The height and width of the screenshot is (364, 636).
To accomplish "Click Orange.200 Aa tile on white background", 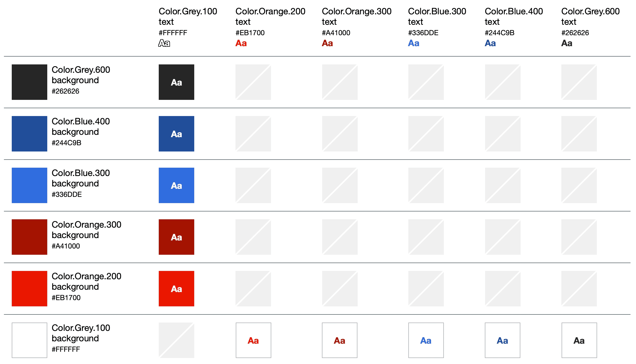I will pos(253,340).
